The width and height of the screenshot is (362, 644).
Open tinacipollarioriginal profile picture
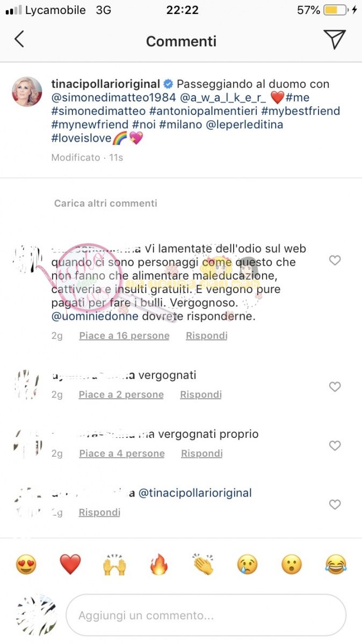[x=27, y=92]
